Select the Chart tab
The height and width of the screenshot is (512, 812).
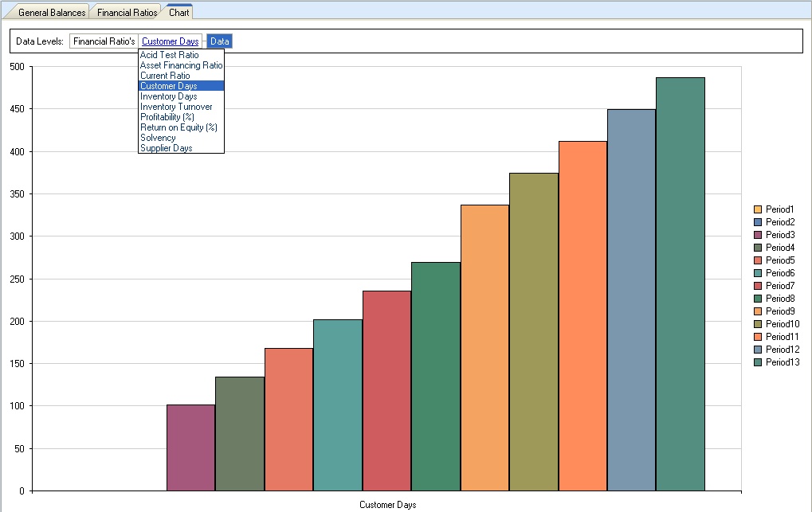[178, 13]
